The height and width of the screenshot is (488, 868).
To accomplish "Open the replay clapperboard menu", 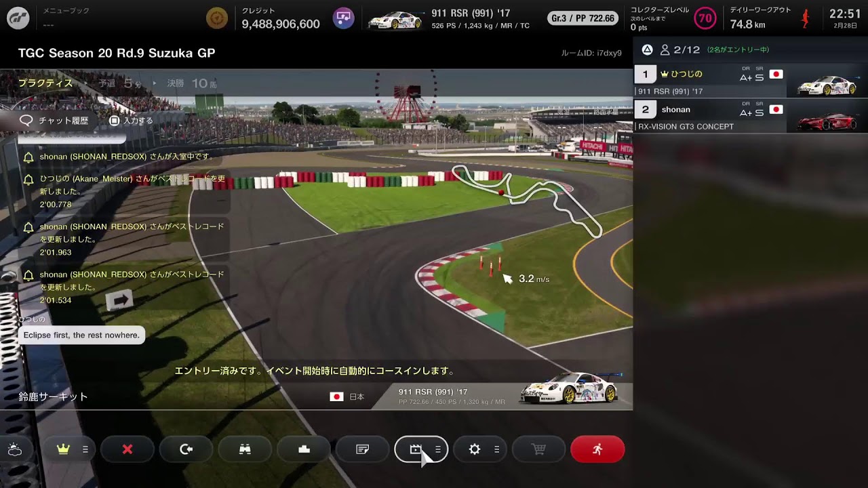I will click(421, 449).
